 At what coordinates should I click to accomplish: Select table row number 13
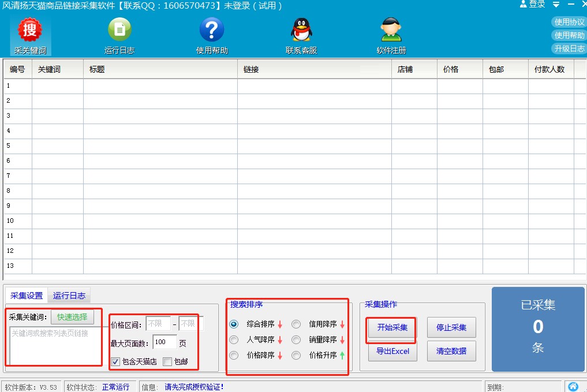coord(294,266)
